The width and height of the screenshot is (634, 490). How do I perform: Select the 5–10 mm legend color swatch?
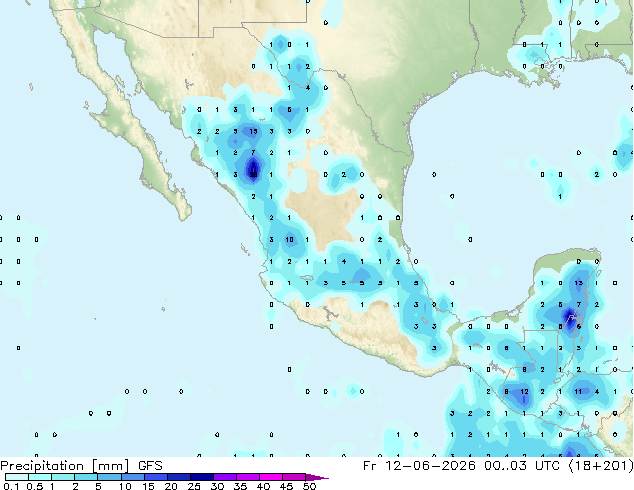(109, 477)
